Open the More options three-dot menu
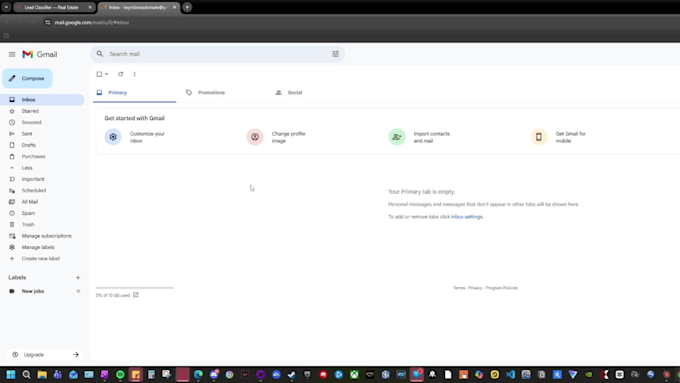The width and height of the screenshot is (680, 383). pyautogui.click(x=134, y=74)
